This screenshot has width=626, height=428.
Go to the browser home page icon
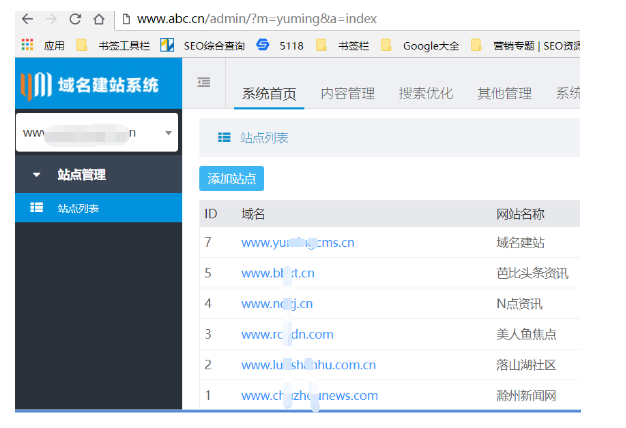tap(98, 19)
